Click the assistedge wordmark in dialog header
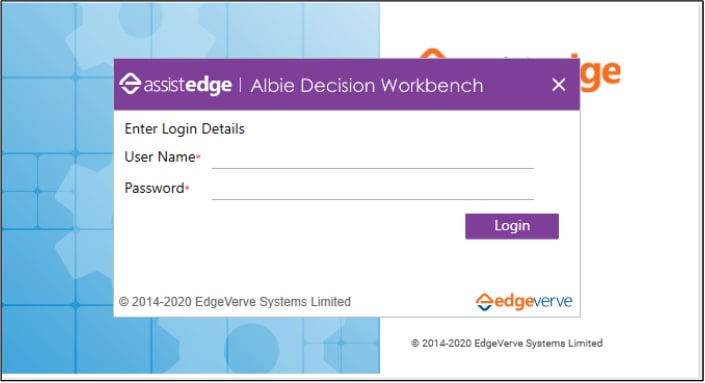This screenshot has height=383, width=705. pyautogui.click(x=188, y=85)
